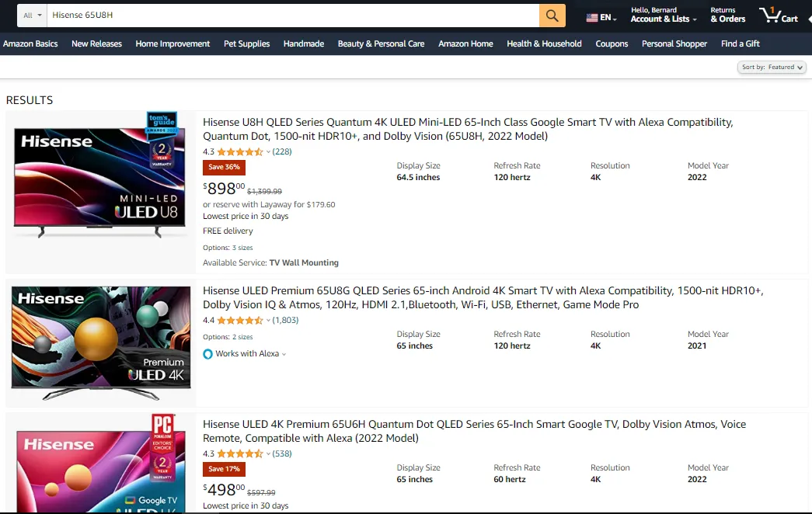Open Amazon Home in the nav bar
812x514 pixels.
pos(465,44)
